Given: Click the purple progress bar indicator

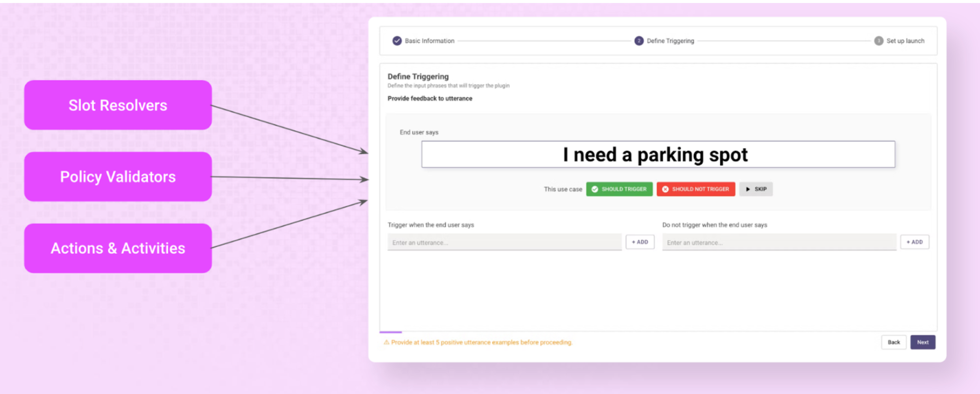Looking at the screenshot, I should [390, 332].
